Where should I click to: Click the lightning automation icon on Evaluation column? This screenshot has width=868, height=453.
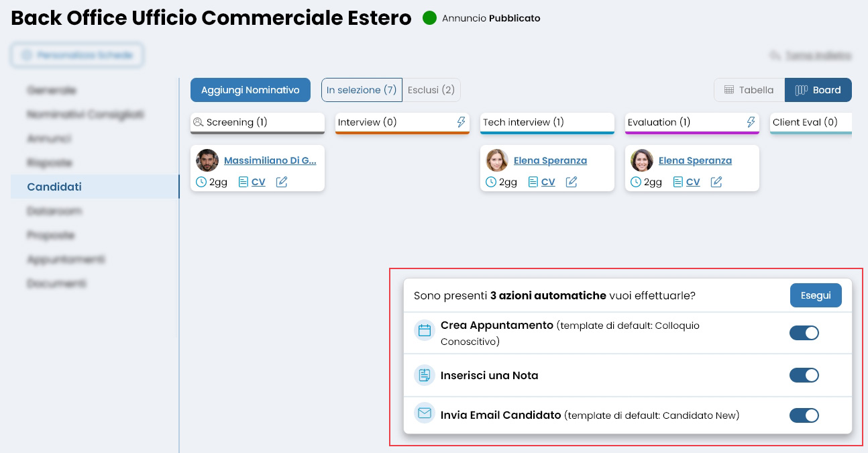751,121
